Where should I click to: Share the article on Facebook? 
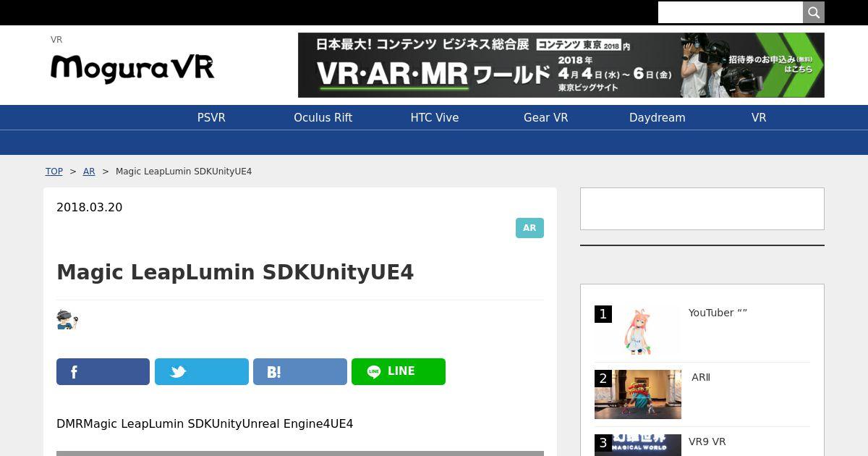pos(103,371)
